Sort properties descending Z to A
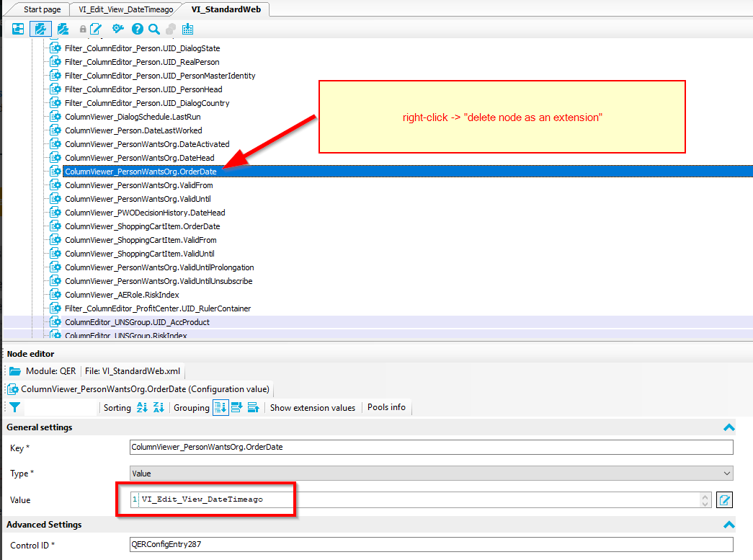 159,407
